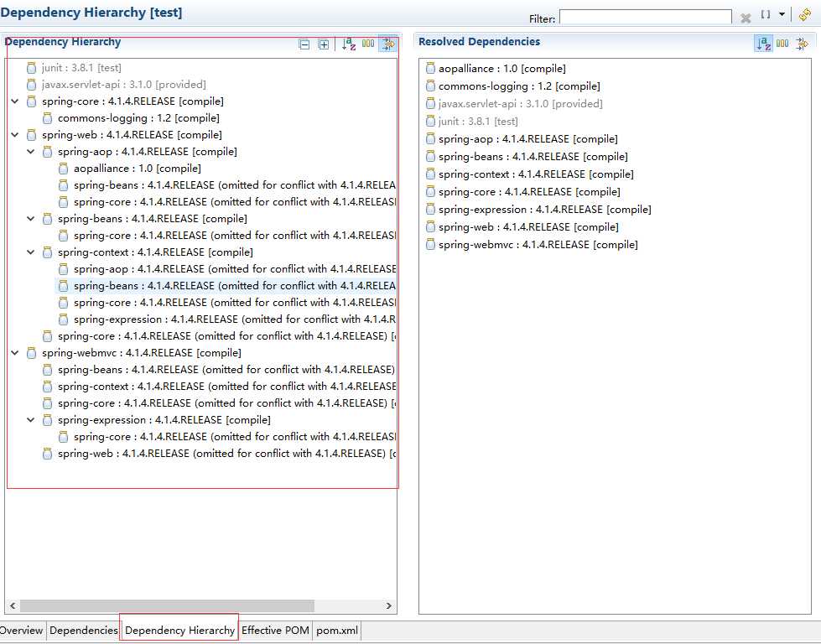Collapse the spring-context [compile] node
Screen dimensions: 821x644
[x=31, y=252]
